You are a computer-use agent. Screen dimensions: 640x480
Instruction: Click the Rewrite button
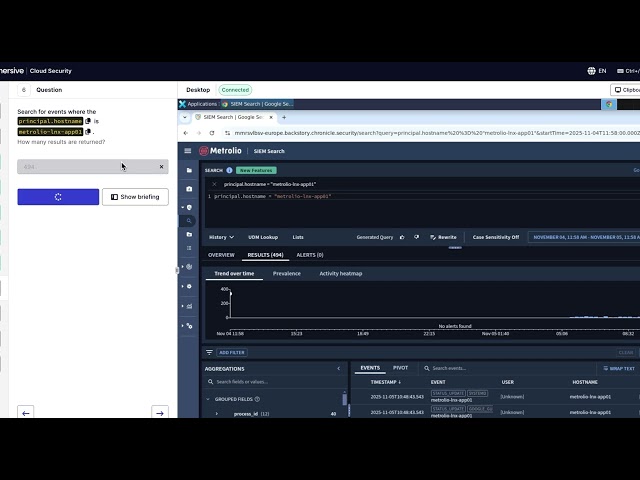[443, 237]
